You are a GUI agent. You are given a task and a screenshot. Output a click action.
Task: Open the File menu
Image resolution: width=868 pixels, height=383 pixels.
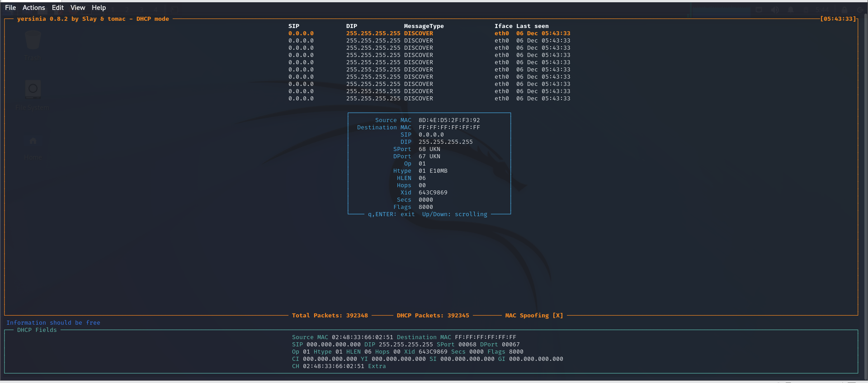(x=10, y=8)
